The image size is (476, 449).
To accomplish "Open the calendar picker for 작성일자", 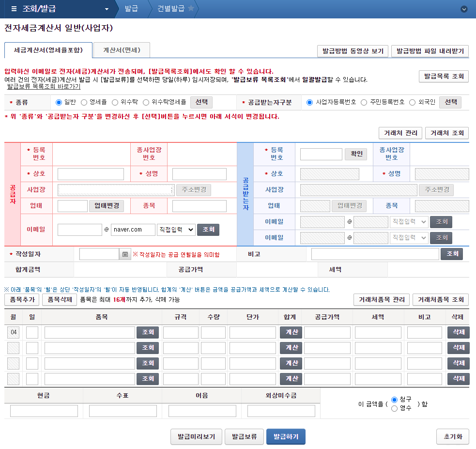I will (x=125, y=254).
